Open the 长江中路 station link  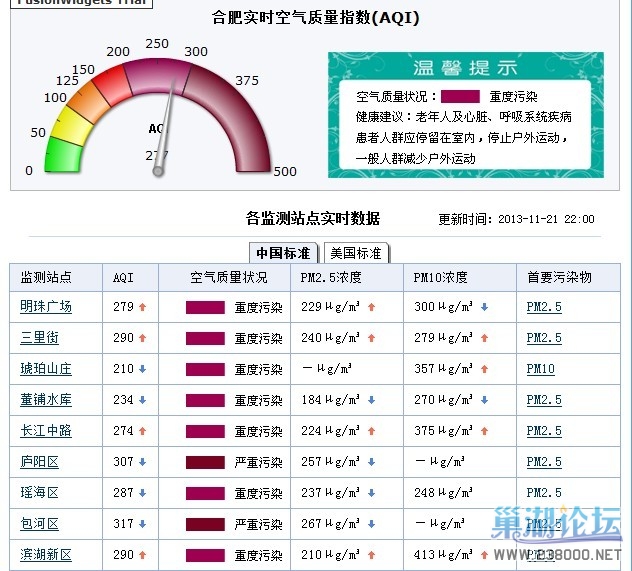point(46,431)
